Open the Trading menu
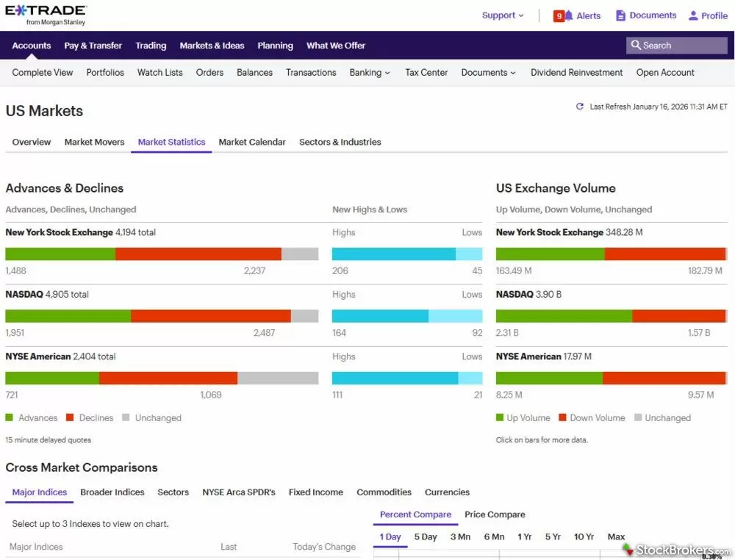This screenshot has width=735, height=560. 151,46
